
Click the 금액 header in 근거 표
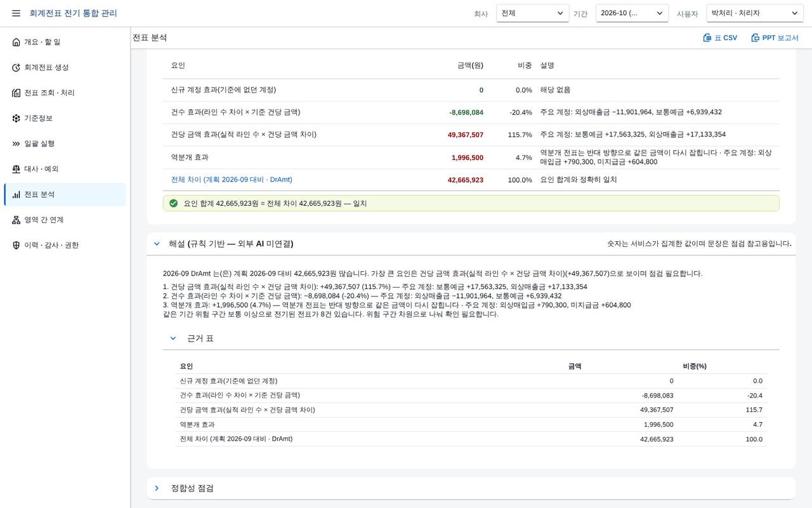pos(575,366)
